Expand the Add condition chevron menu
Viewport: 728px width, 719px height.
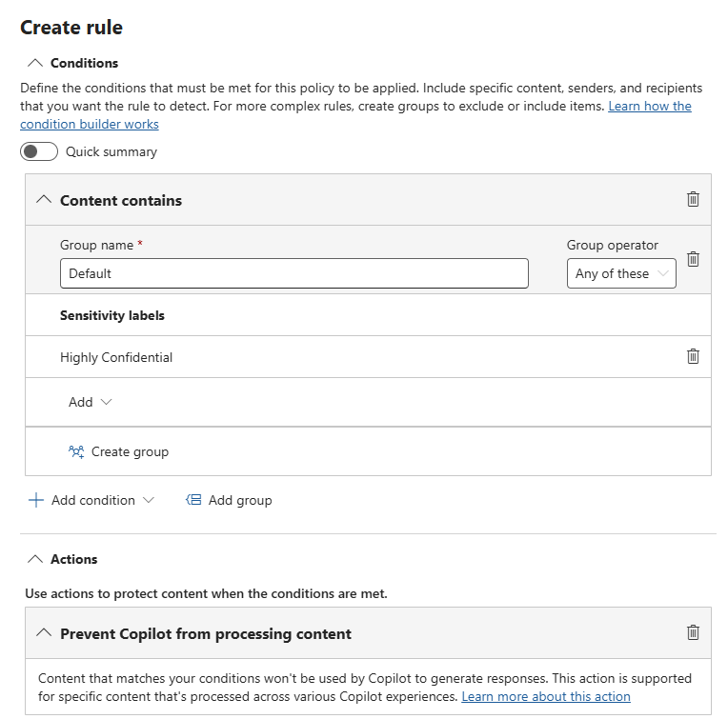click(148, 500)
